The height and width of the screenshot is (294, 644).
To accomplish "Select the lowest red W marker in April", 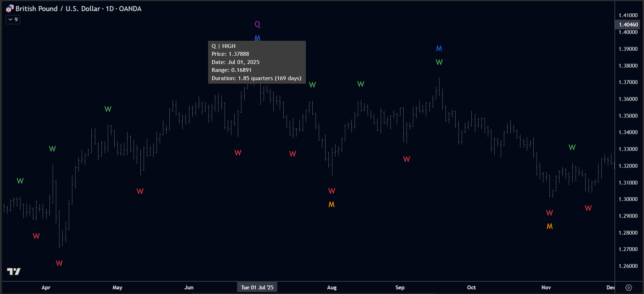I will point(59,264).
